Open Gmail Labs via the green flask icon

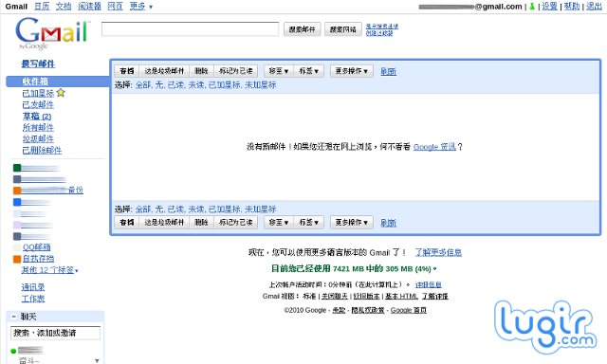click(532, 7)
